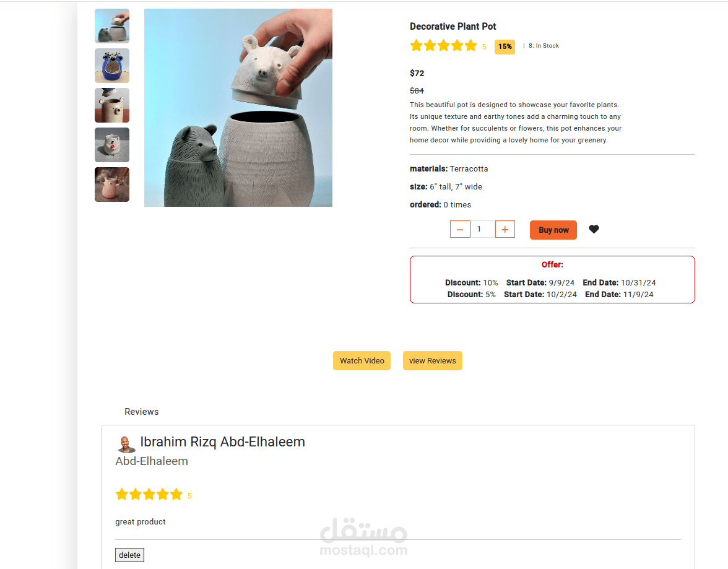The width and height of the screenshot is (728, 569).
Task: Click the view Reviews button
Action: 432,360
